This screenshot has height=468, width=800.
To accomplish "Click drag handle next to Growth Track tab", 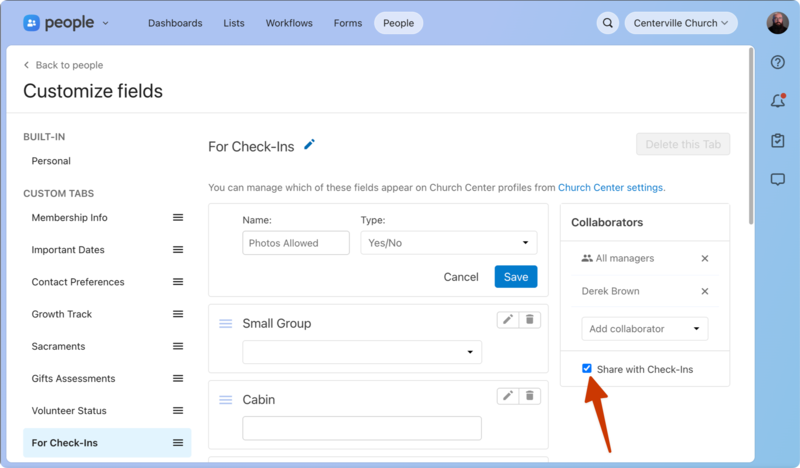I will (178, 314).
